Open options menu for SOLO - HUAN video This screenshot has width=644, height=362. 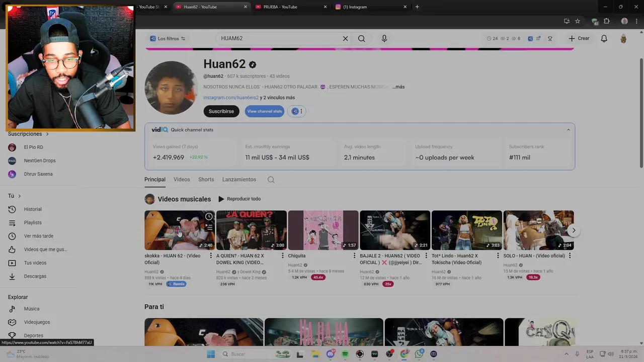point(570,256)
